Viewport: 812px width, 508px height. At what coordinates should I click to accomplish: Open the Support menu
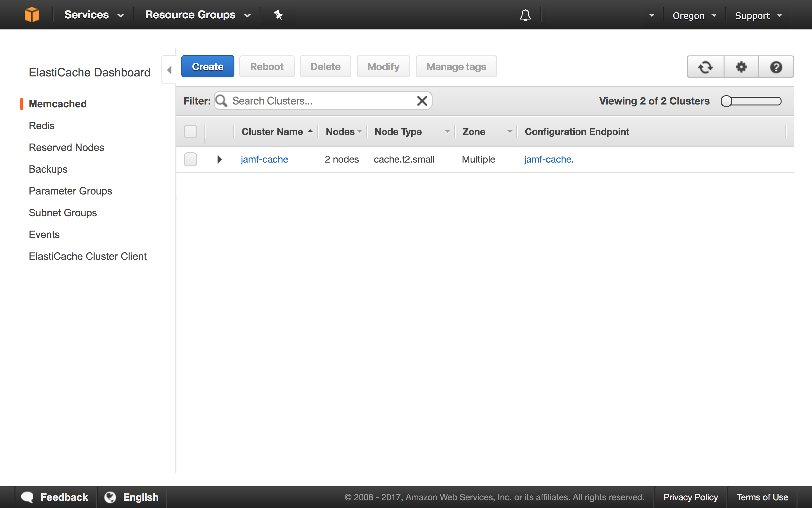click(x=758, y=15)
